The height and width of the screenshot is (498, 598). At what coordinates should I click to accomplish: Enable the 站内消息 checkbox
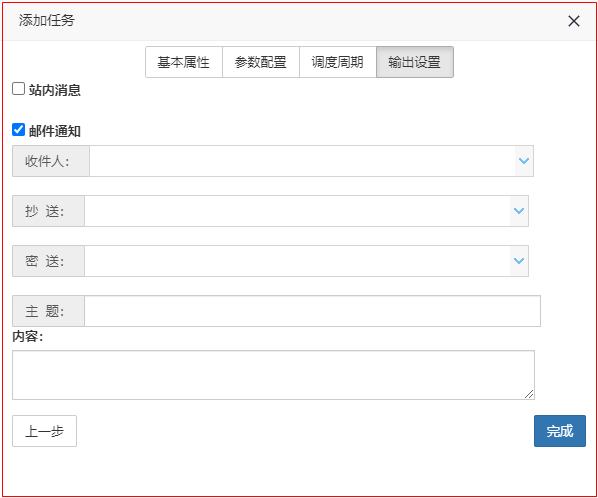click(18, 89)
